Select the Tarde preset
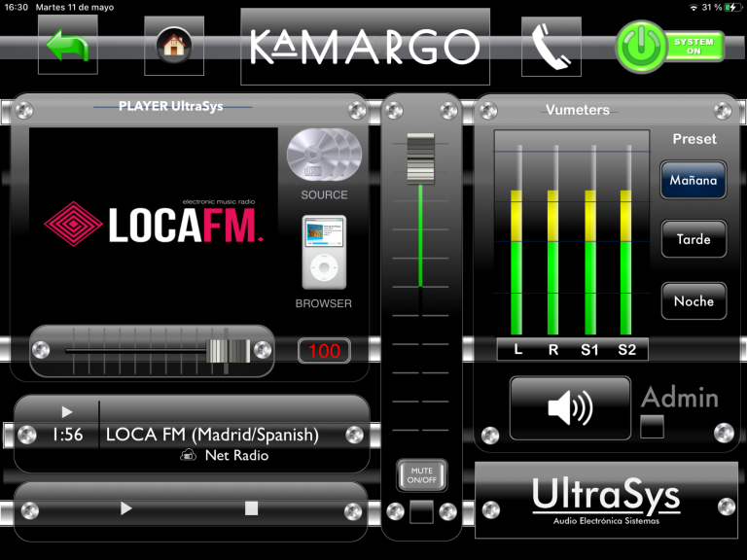 pyautogui.click(x=694, y=239)
